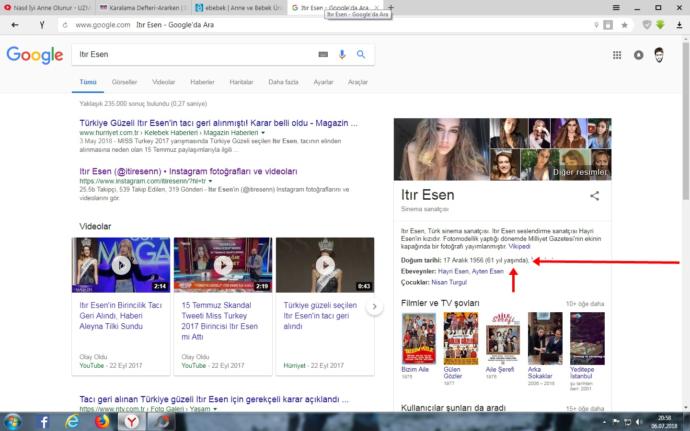Image resolution: width=690 pixels, height=431 pixels.
Task: Open the Daha fazla menu
Action: (x=283, y=82)
